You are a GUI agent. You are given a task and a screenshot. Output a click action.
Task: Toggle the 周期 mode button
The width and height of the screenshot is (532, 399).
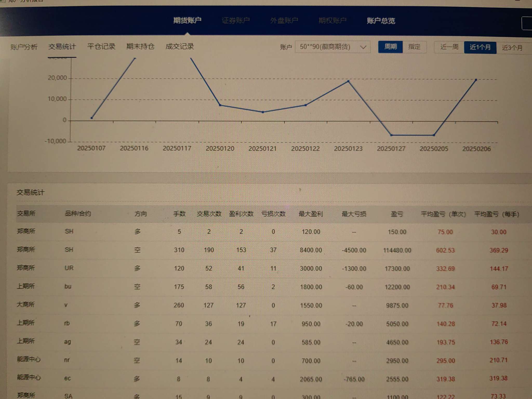pos(390,47)
